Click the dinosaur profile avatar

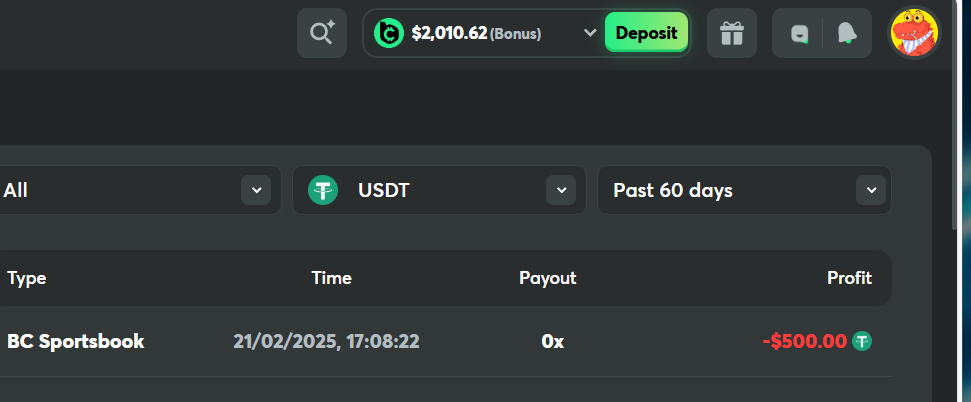(915, 33)
